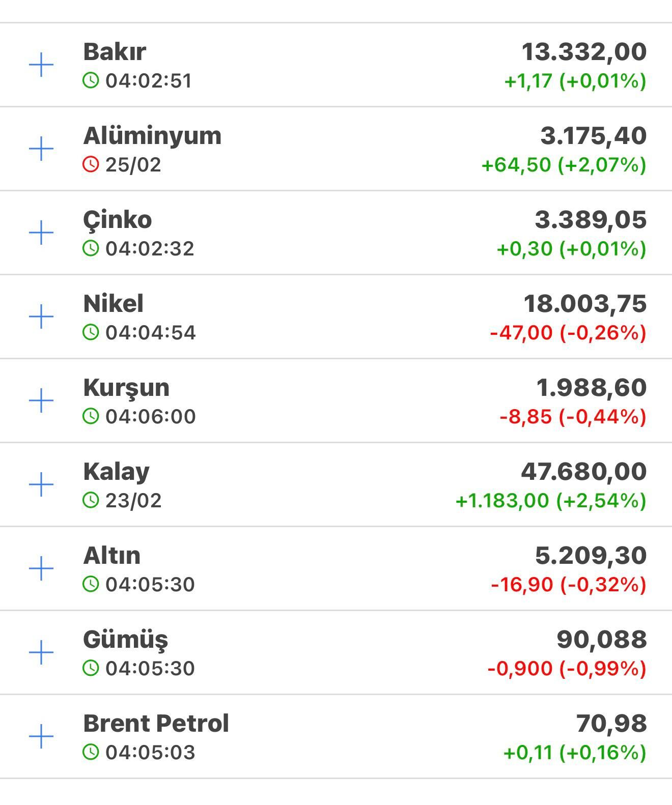Tap the plus icon for Kurşun

tap(41, 401)
